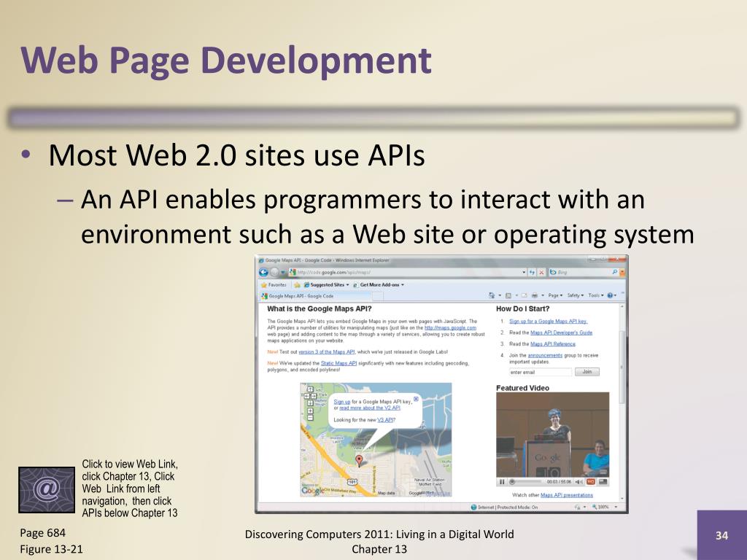
Task: Open the Favorites star button
Action: pyautogui.click(x=274, y=285)
